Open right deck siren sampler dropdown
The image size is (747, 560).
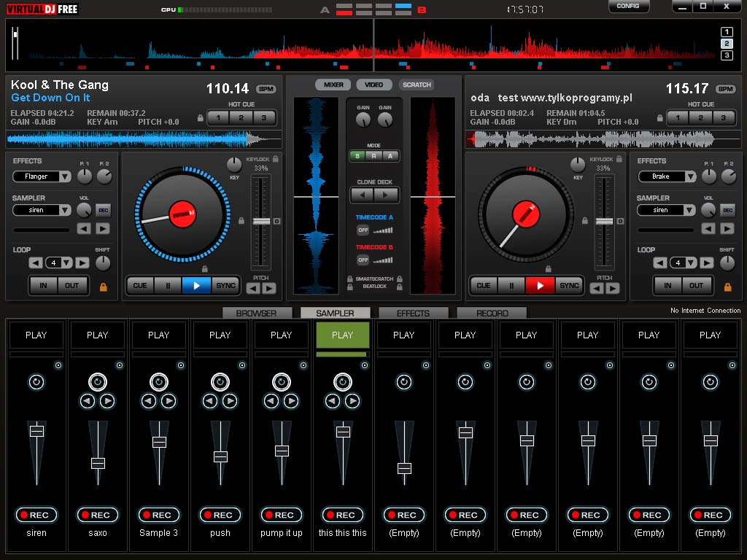pyautogui.click(x=690, y=210)
